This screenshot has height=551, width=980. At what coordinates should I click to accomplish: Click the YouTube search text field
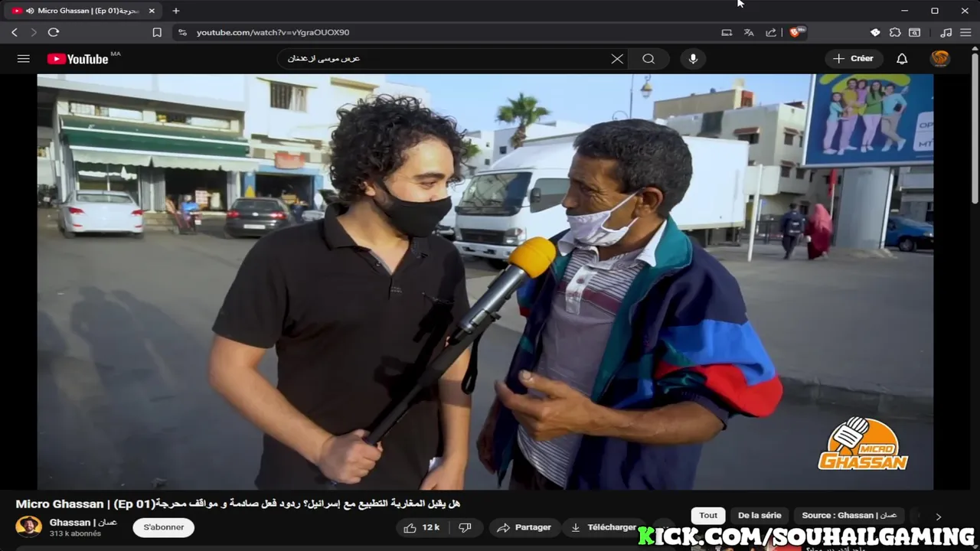[x=444, y=59]
